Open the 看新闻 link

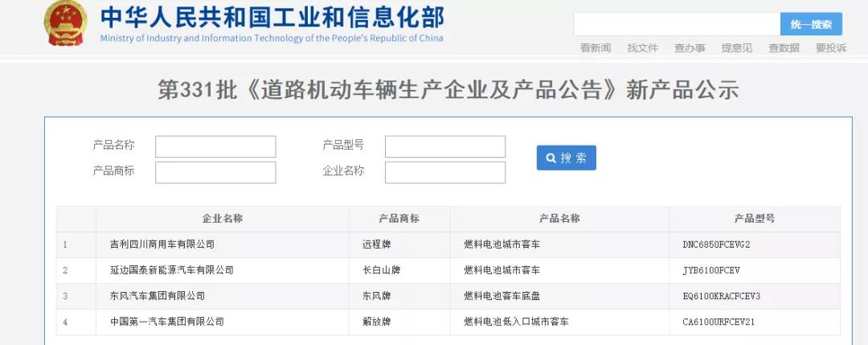point(596,48)
